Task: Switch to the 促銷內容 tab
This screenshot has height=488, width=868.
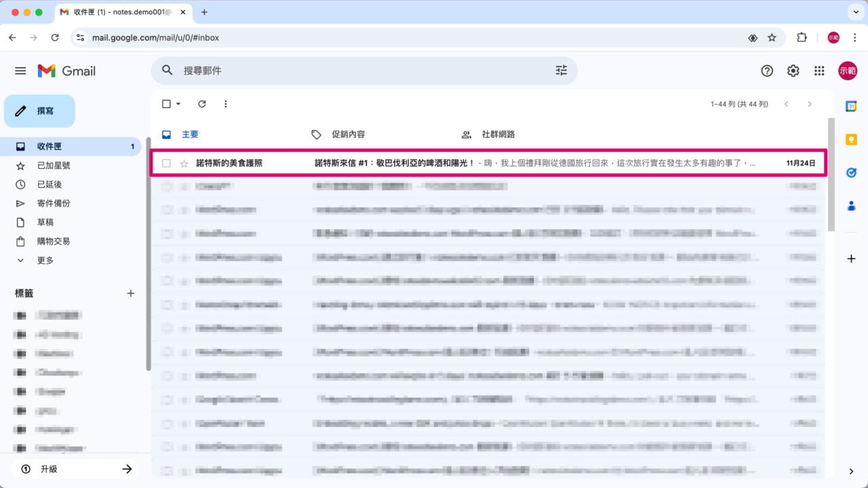Action: 349,134
